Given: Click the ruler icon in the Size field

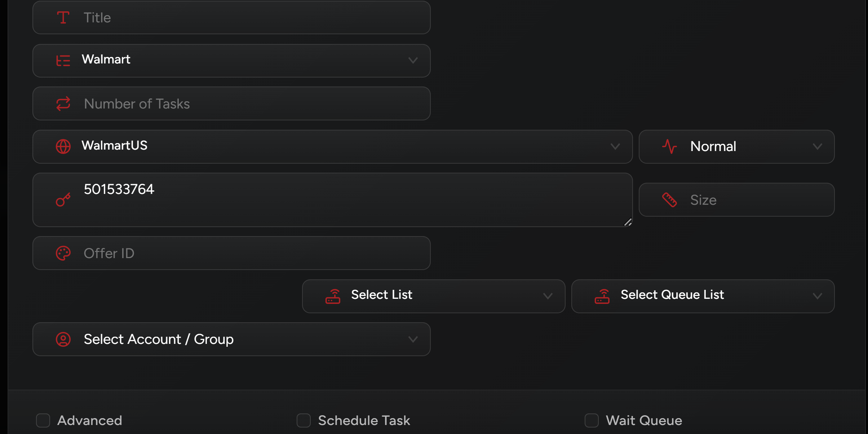Looking at the screenshot, I should tap(669, 200).
